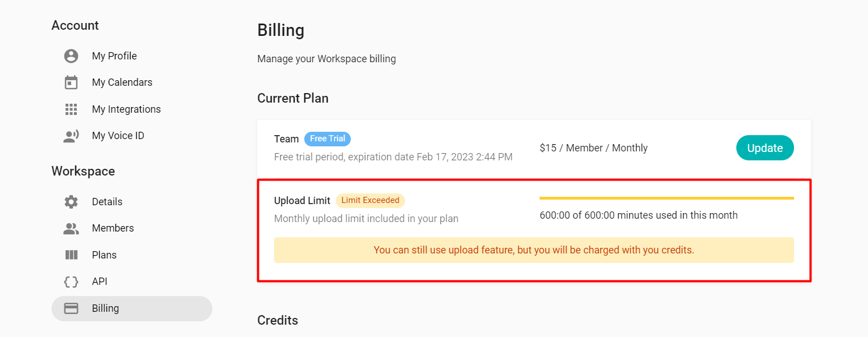This screenshot has width=868, height=337.
Task: Click the $15 / Member / Monthly price text
Action: (593, 148)
